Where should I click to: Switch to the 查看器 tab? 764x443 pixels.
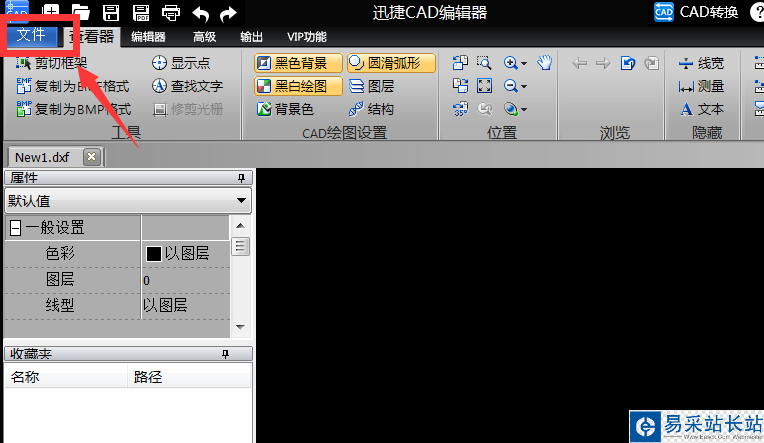point(92,37)
